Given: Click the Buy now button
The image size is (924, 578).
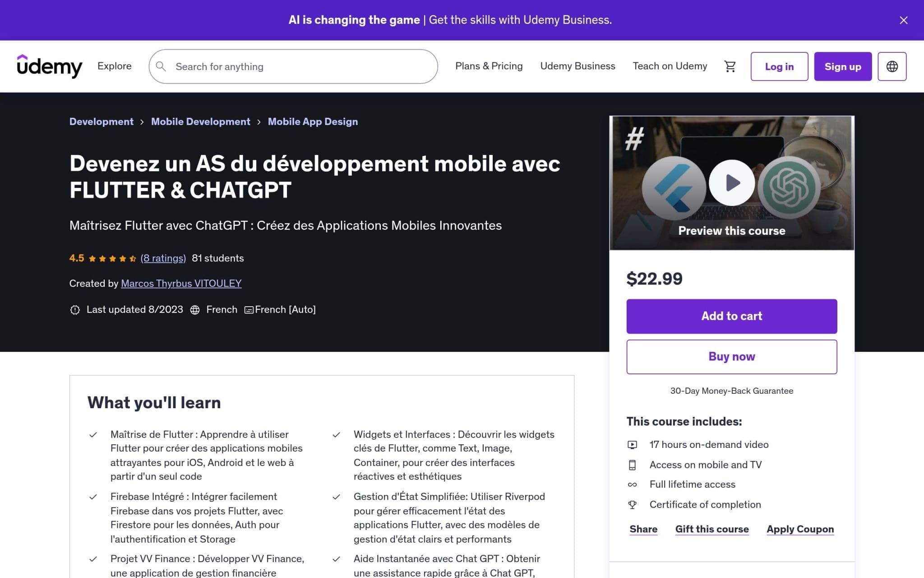Looking at the screenshot, I should pyautogui.click(x=731, y=357).
